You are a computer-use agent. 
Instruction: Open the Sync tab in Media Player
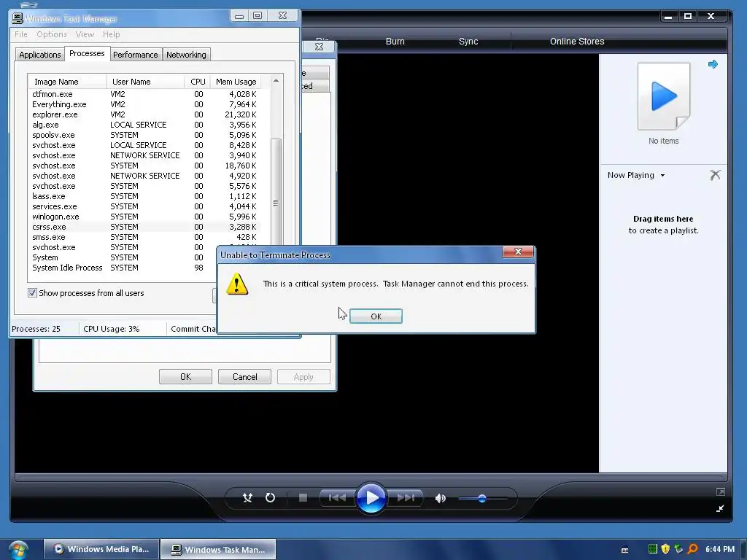(x=468, y=42)
